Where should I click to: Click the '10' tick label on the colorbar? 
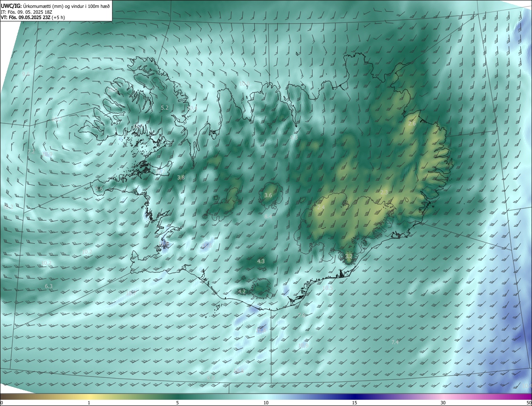pyautogui.click(x=266, y=403)
